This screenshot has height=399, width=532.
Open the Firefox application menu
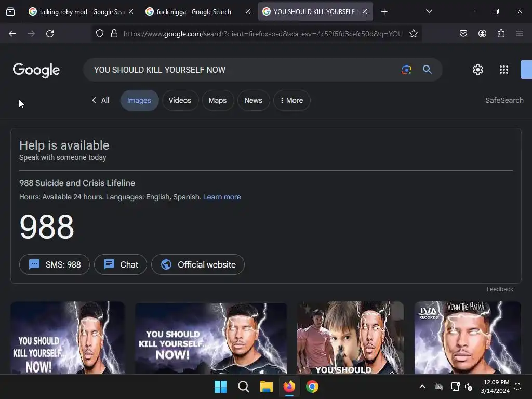520,34
